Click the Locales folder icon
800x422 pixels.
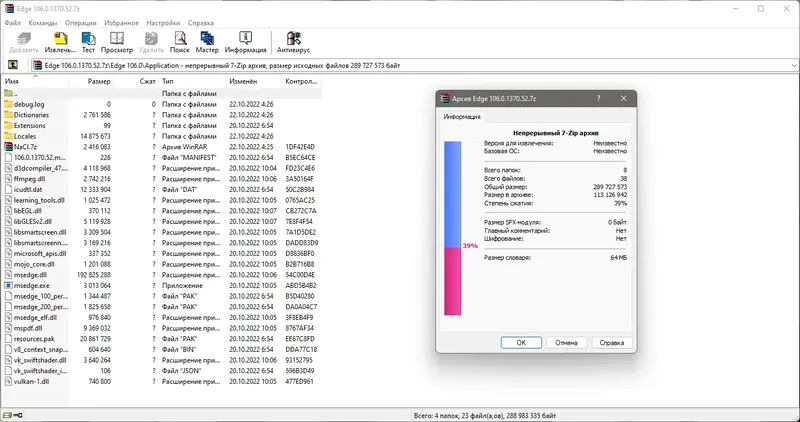coord(8,136)
